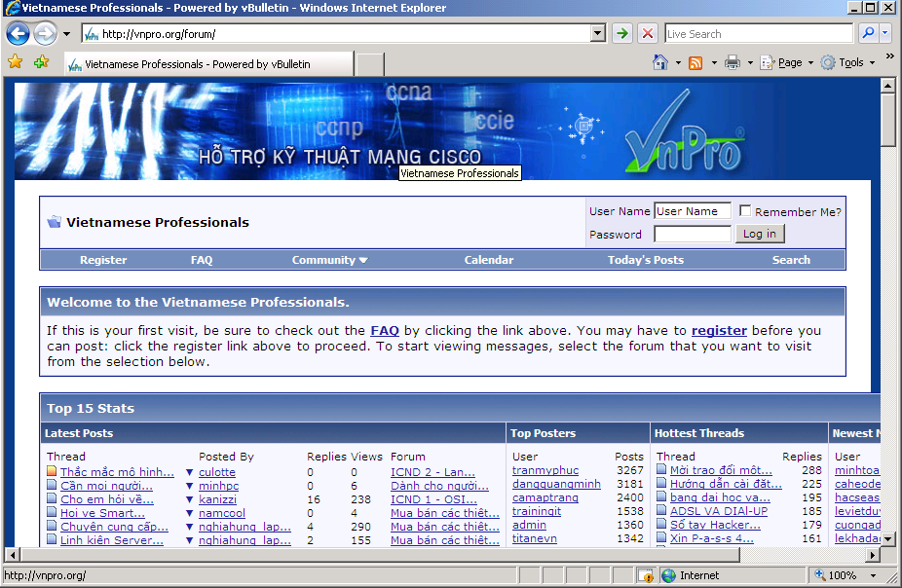Open the Register navbar item
This screenshot has width=902, height=588.
pos(103,260)
